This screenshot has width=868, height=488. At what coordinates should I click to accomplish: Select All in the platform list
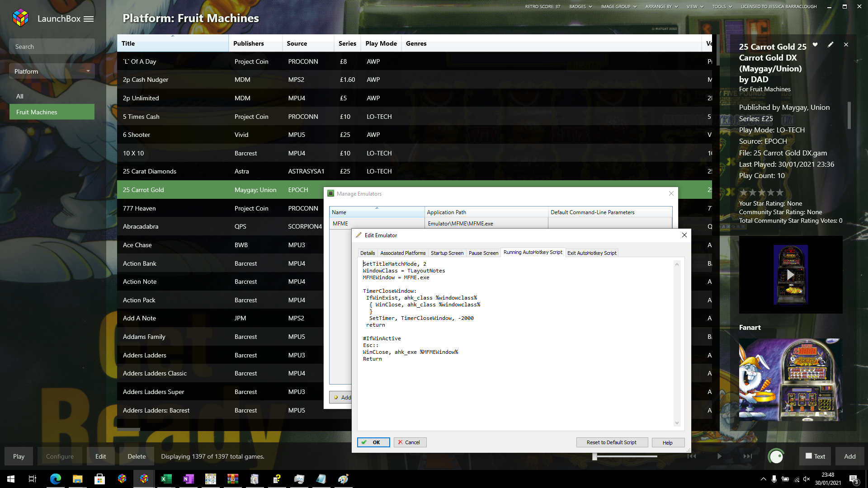52,96
